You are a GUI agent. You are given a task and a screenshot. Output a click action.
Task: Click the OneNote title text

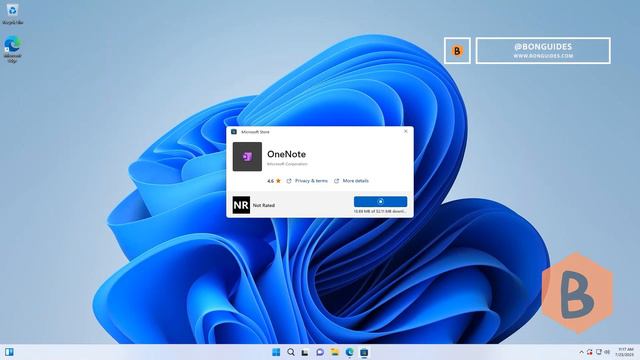click(x=286, y=154)
